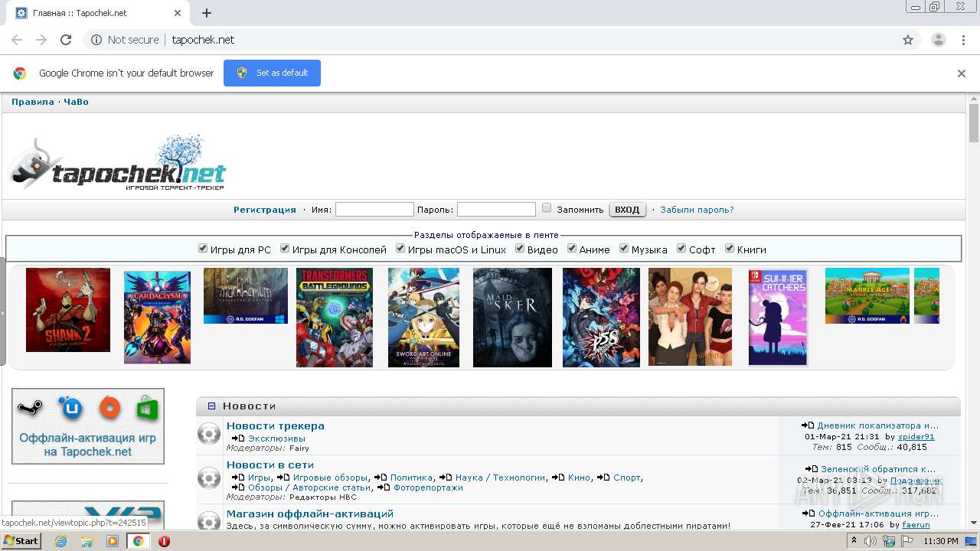This screenshot has width=980, height=551.
Task: Click the browser forward arrow
Action: click(x=41, y=40)
